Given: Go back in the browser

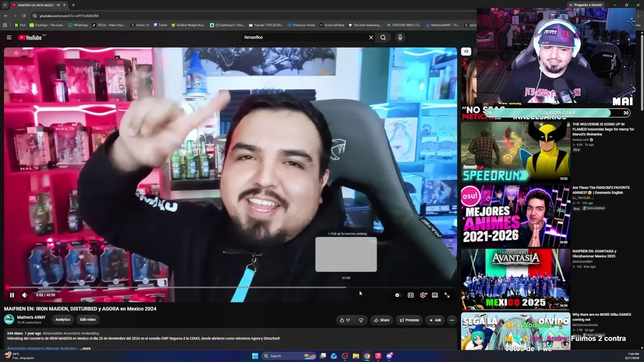Looking at the screenshot, I should point(6,16).
